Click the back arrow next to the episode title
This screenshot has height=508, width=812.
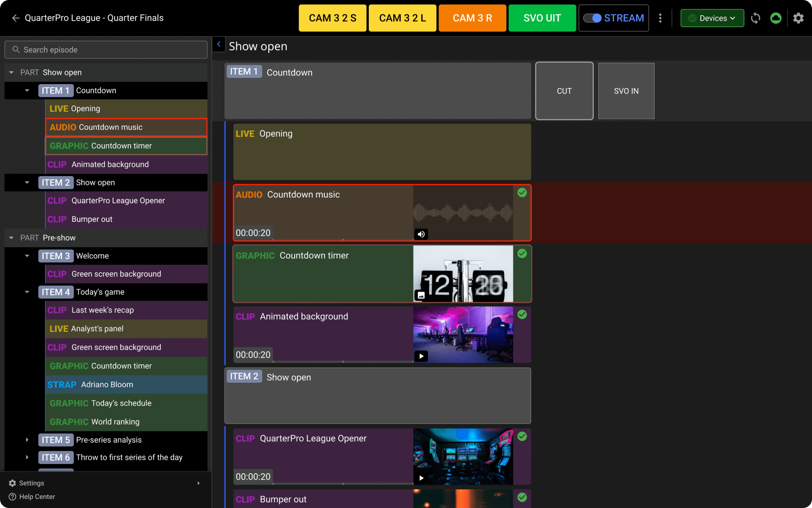tap(16, 18)
